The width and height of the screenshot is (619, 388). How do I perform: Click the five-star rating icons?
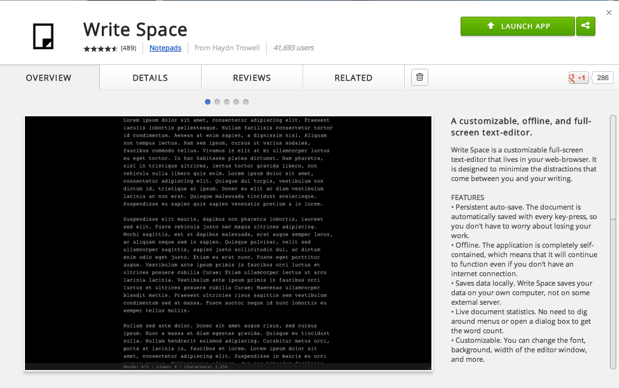pyautogui.click(x=101, y=49)
